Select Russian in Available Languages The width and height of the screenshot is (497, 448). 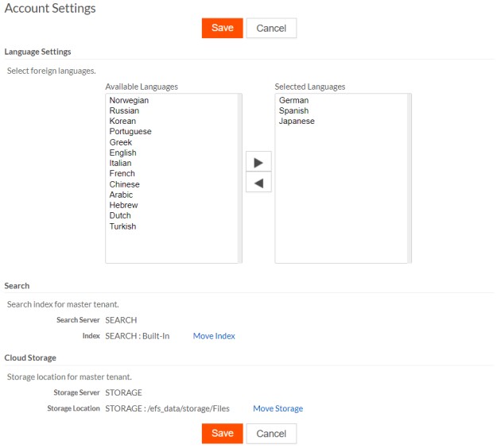(x=124, y=111)
